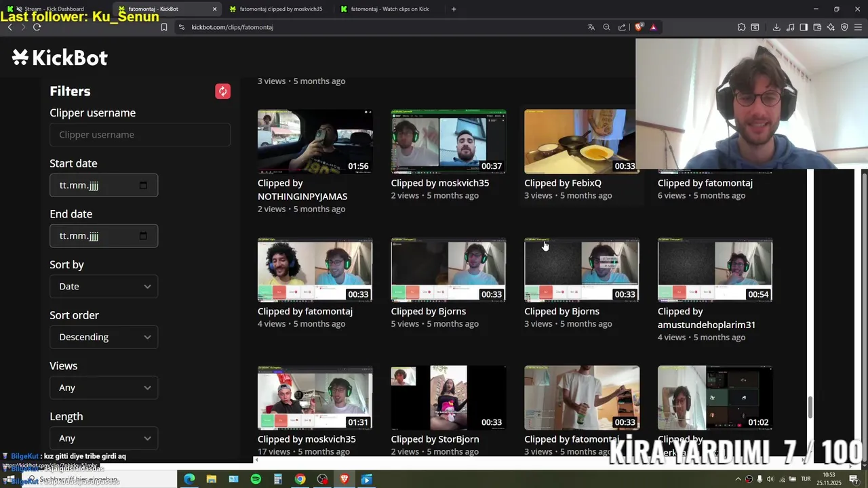
Task: Click the KickBot logo
Action: [60, 58]
